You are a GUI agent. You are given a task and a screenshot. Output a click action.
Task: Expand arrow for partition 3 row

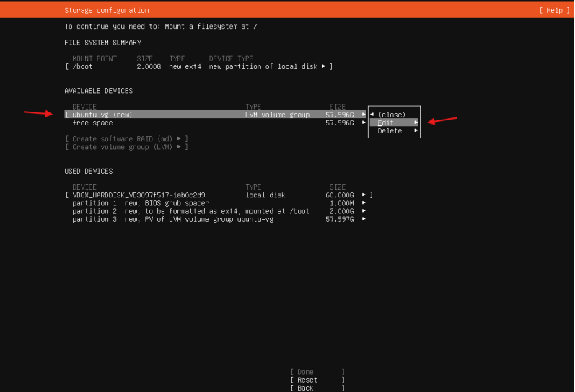(363, 219)
